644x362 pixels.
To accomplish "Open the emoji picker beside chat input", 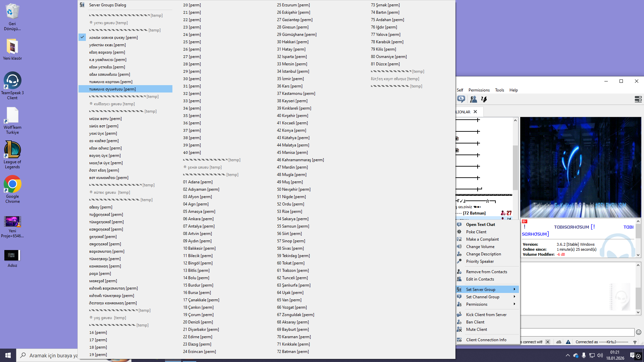I will click(x=639, y=332).
